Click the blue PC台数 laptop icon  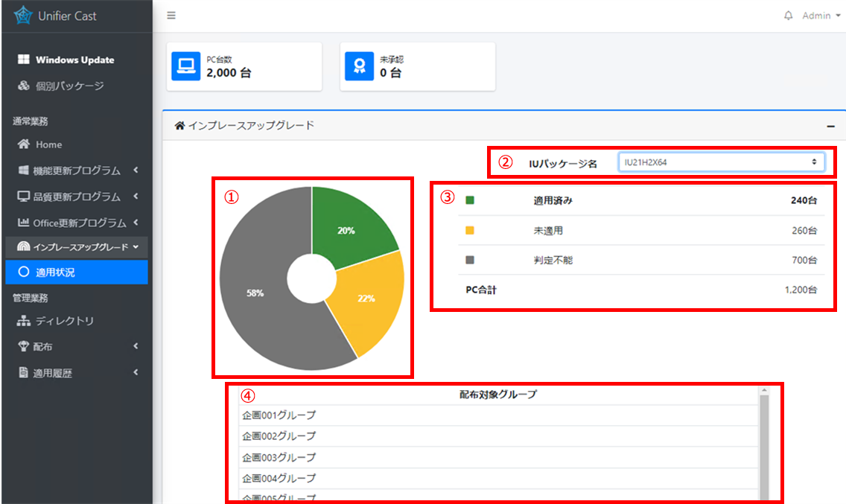pyautogui.click(x=186, y=66)
